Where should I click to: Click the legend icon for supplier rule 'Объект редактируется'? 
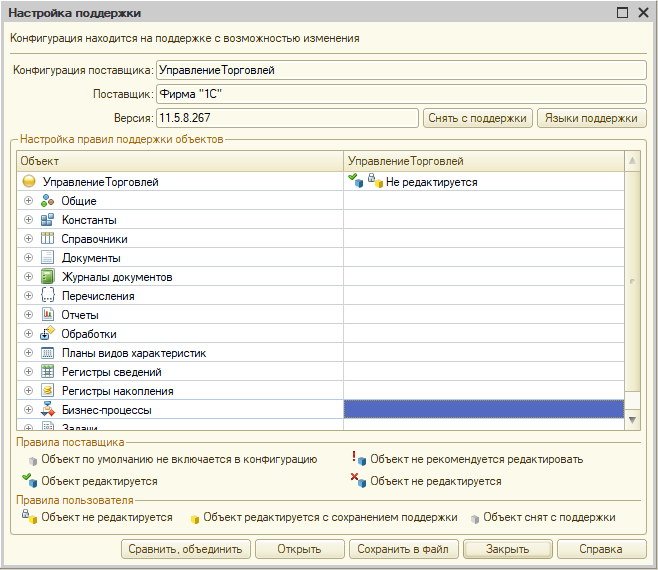(30, 480)
